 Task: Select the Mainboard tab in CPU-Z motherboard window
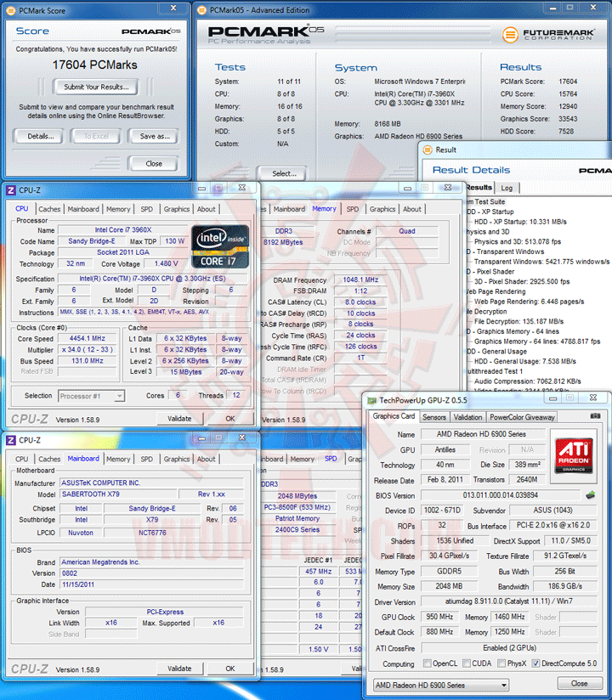83,459
